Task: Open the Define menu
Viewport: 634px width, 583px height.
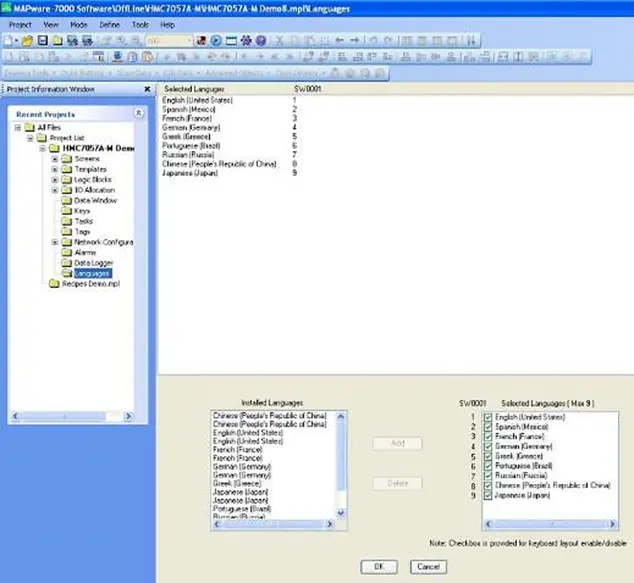Action: pyautogui.click(x=110, y=25)
